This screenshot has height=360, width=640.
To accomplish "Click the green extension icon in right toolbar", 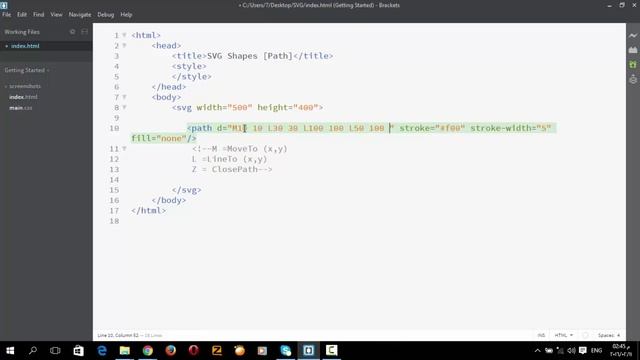I will tap(633, 64).
